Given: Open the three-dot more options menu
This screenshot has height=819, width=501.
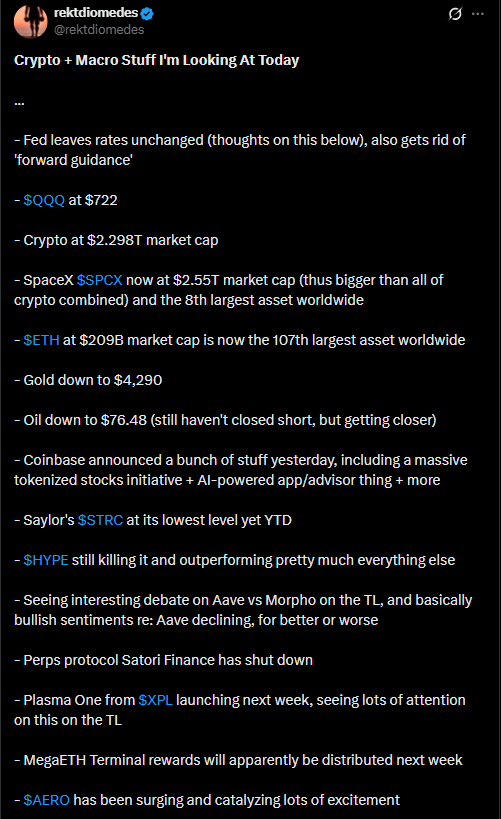Looking at the screenshot, I should click(477, 14).
